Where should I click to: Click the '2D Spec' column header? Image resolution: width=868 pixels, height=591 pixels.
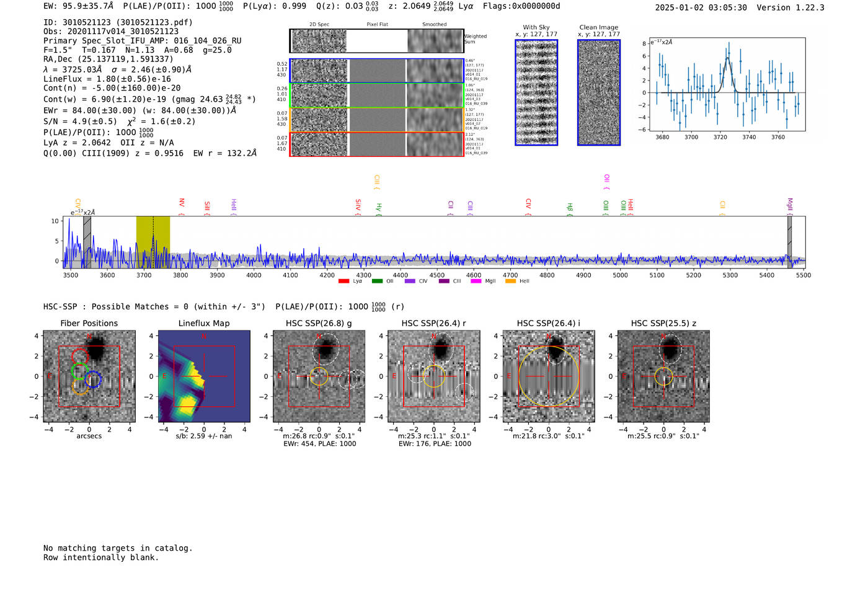319,25
